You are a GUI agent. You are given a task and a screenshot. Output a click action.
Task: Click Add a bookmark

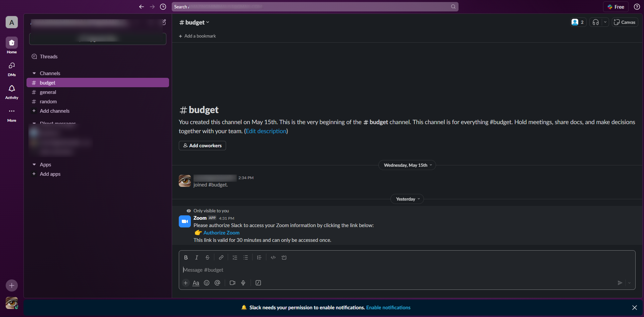[x=197, y=36]
